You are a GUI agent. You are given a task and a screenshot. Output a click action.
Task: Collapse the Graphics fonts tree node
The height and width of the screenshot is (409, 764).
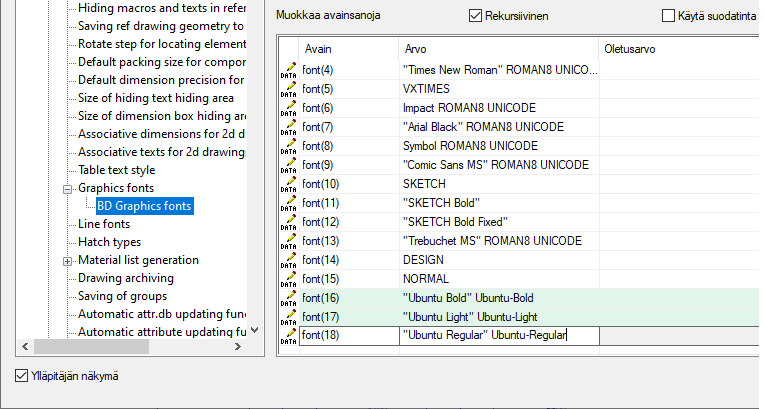68,188
